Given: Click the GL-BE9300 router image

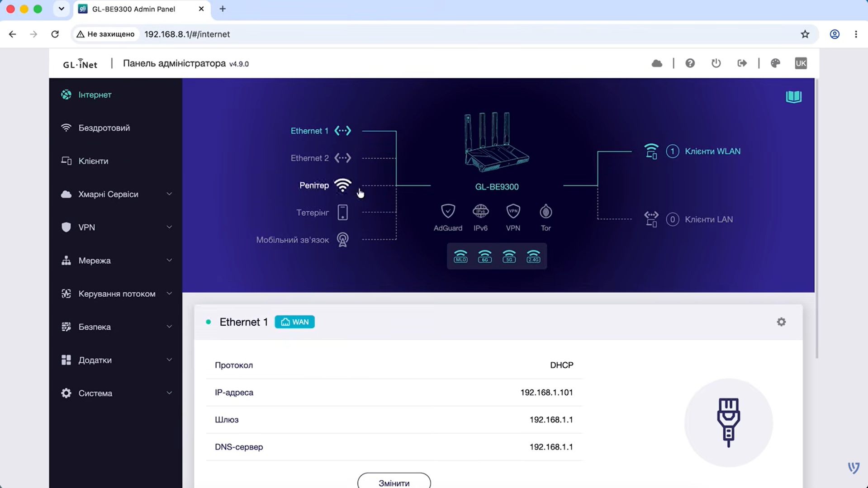Looking at the screenshot, I should click(x=497, y=142).
